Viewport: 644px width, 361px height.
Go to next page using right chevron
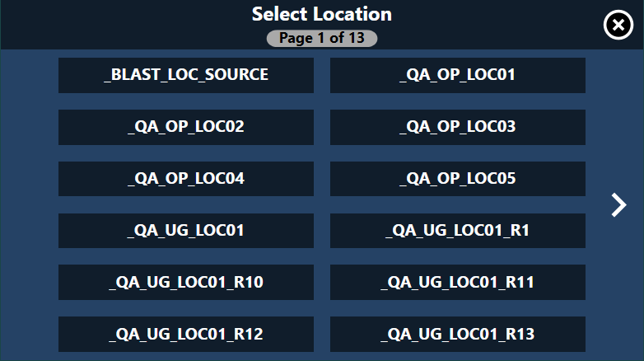click(618, 204)
